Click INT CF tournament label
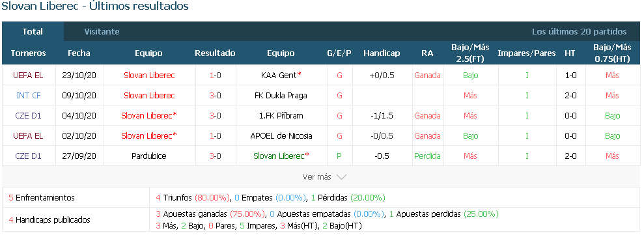Screen dimensions: 644x237 coord(29,95)
